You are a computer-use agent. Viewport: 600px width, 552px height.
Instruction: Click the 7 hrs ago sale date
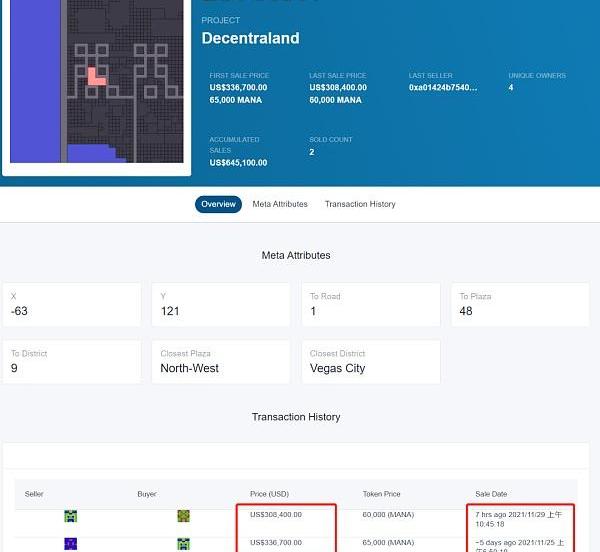pyautogui.click(x=518, y=519)
